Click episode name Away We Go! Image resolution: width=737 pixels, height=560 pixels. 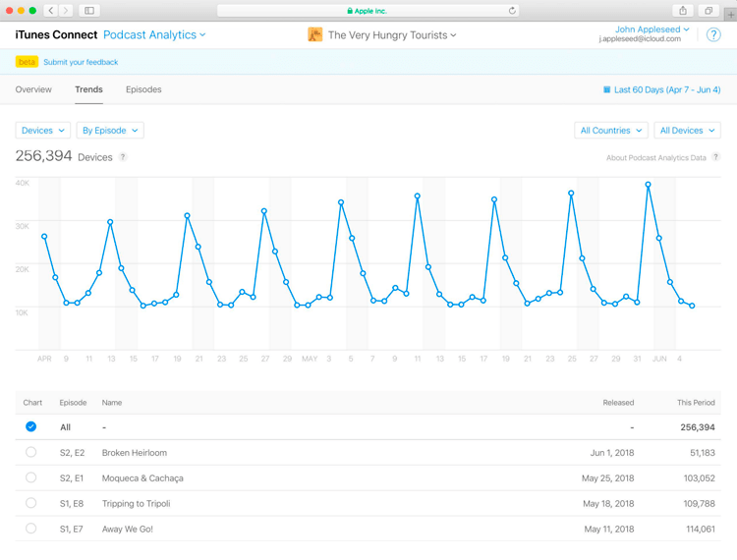coord(128,529)
